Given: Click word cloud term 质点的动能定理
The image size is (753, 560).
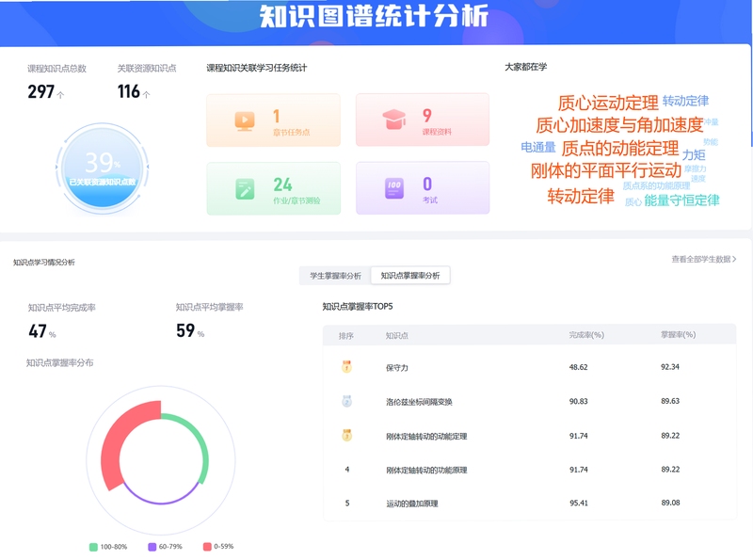Looking at the screenshot, I should pyautogui.click(x=620, y=149).
